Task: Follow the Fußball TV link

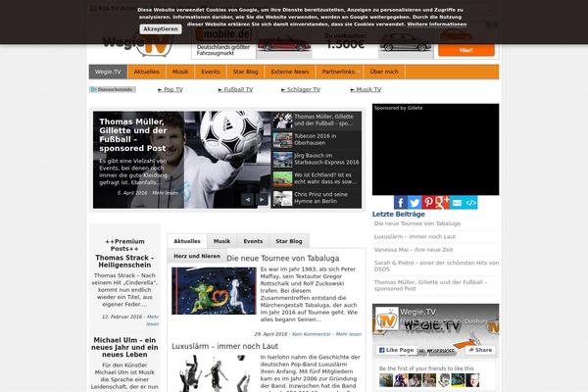Action: (236, 89)
